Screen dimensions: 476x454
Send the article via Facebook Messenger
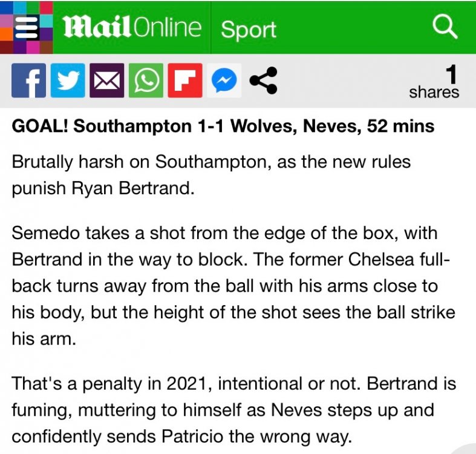click(224, 81)
